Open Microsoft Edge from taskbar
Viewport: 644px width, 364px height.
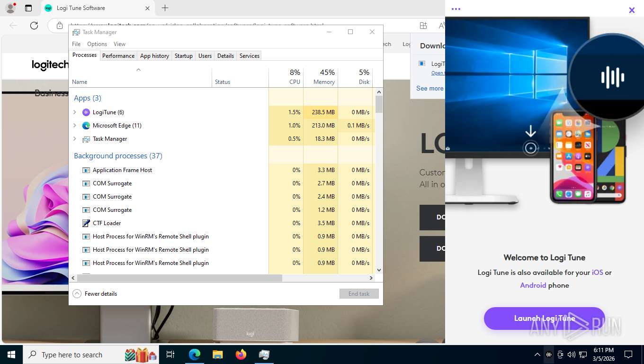click(194, 355)
